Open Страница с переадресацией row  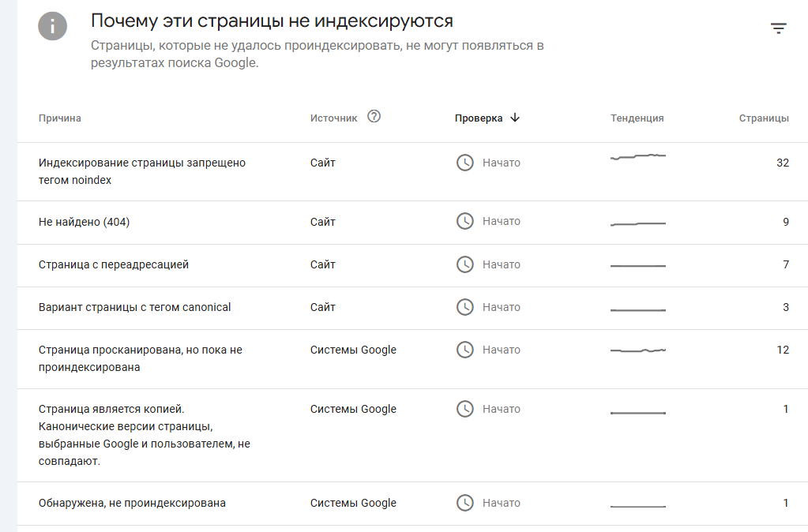413,266
